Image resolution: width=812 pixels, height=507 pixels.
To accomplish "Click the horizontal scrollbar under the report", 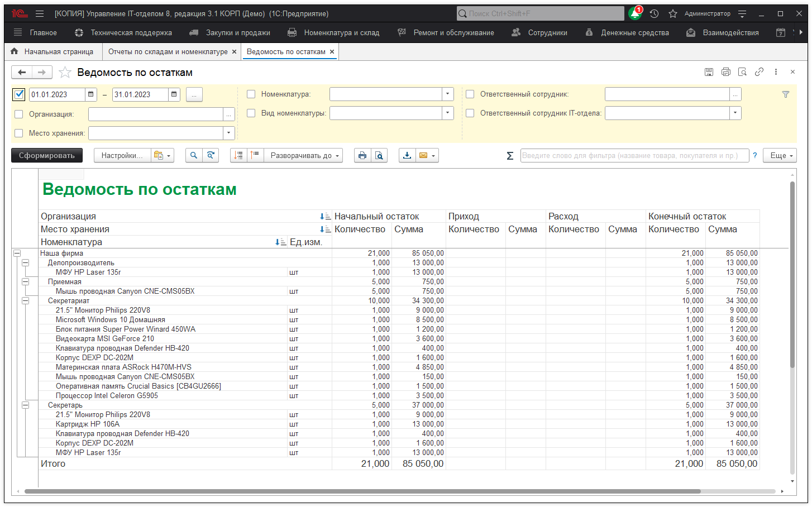I will point(362,492).
